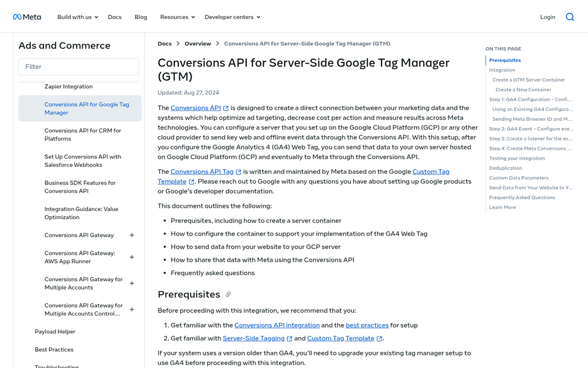The image size is (588, 368).
Task: Jump to Integration in On This Page
Action: tap(502, 70)
